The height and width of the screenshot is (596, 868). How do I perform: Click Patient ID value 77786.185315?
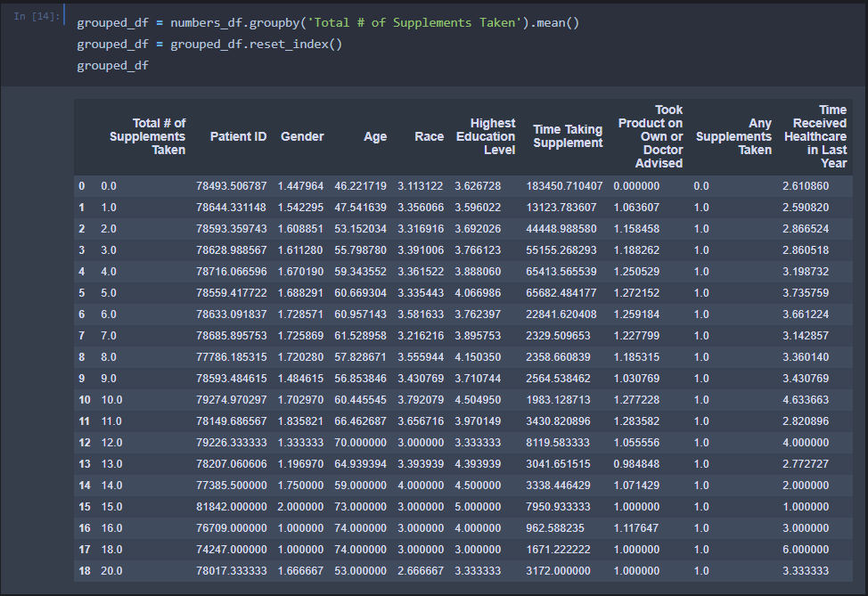coord(232,357)
